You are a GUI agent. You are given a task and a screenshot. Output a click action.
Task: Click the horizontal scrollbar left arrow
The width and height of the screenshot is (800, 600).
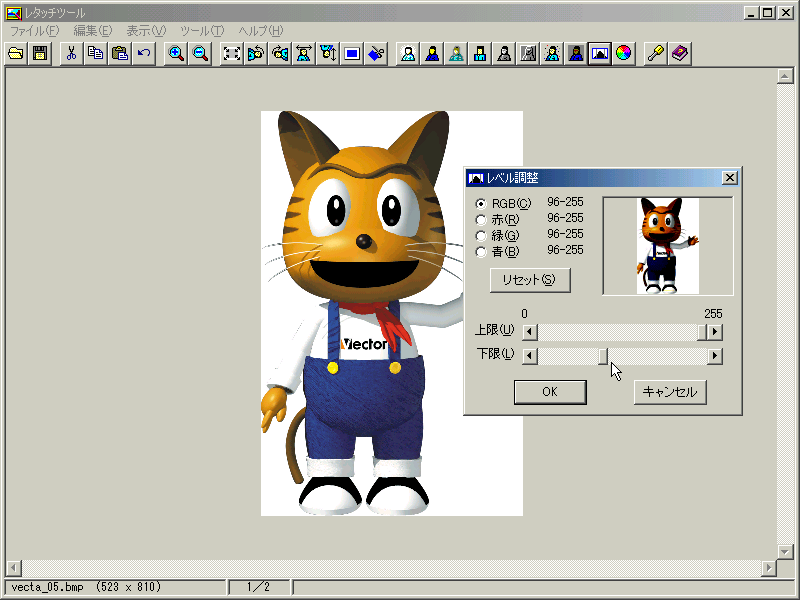click(13, 567)
